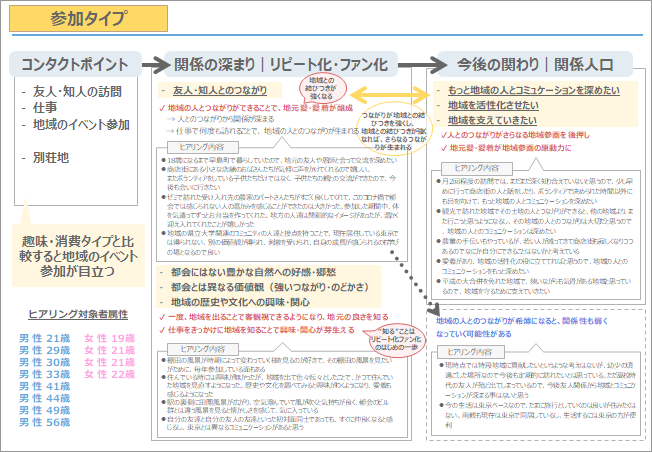
Task: Select the bullet starting 月2回程度の訪問では
Action: pos(534,191)
